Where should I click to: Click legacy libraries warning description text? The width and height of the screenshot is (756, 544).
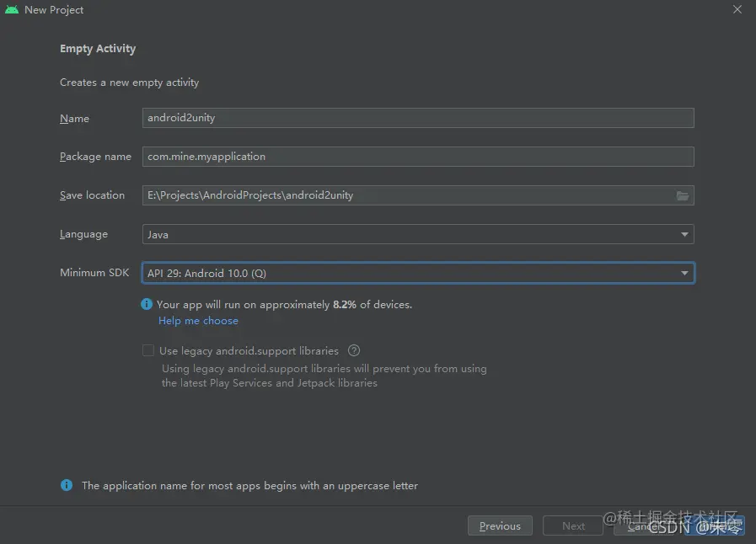324,376
